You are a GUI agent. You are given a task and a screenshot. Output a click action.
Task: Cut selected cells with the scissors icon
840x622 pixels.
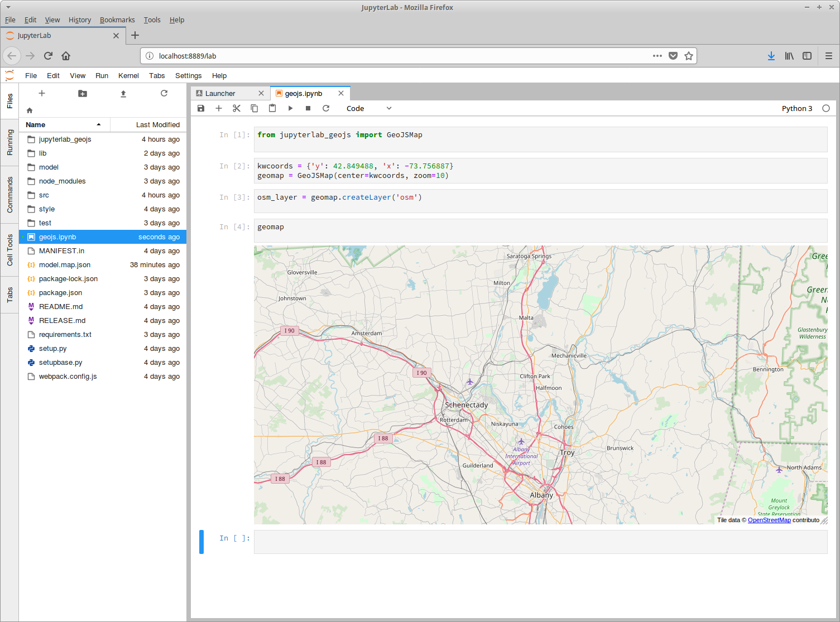click(237, 108)
